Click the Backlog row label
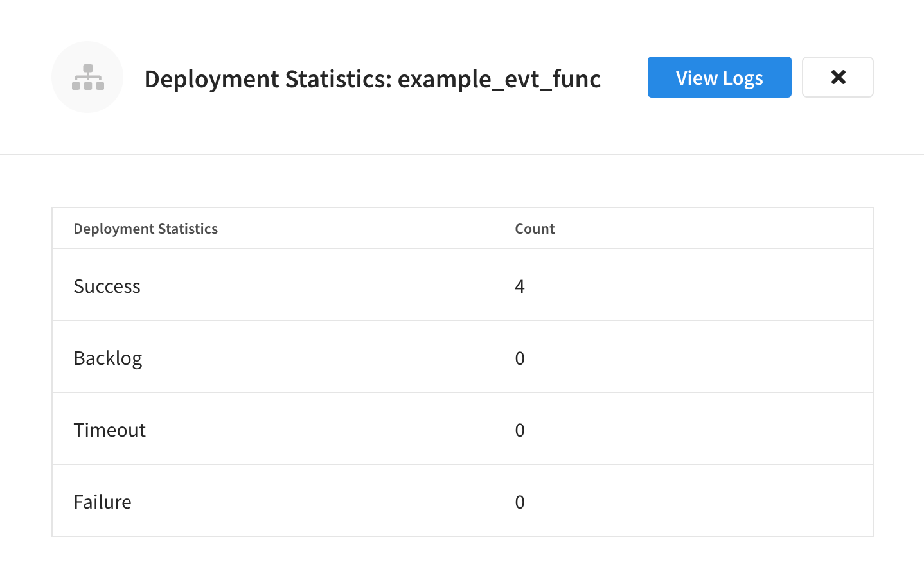This screenshot has width=924, height=578. pyautogui.click(x=107, y=358)
